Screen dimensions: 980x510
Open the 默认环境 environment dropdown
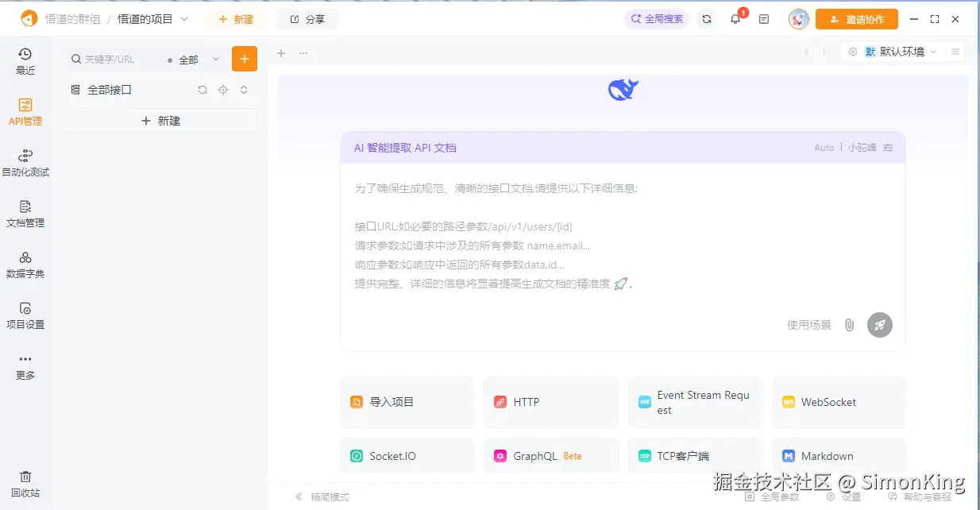click(x=893, y=52)
